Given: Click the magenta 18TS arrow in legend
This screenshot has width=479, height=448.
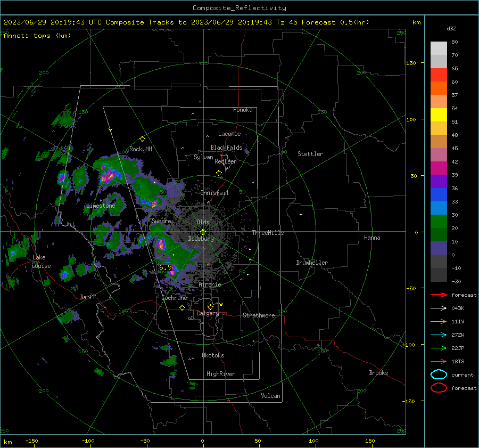Looking at the screenshot, I should click(439, 362).
